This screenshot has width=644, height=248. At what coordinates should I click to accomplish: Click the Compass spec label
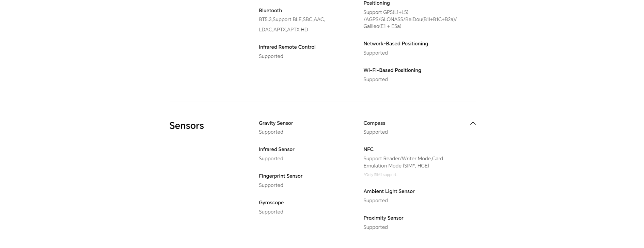tap(374, 123)
